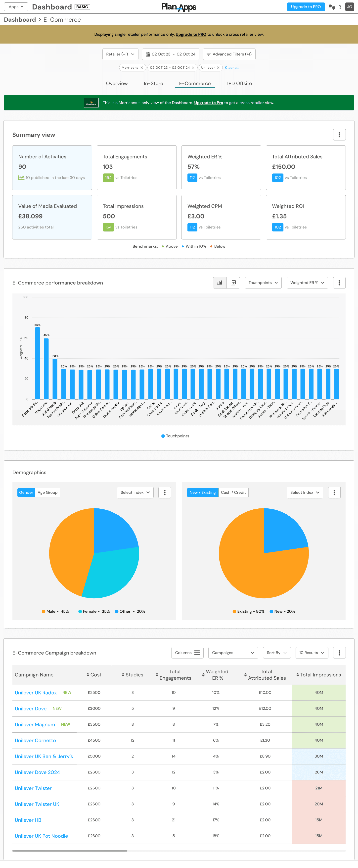
Task: Go to Dashboard breadcrumb
Action: point(20,20)
